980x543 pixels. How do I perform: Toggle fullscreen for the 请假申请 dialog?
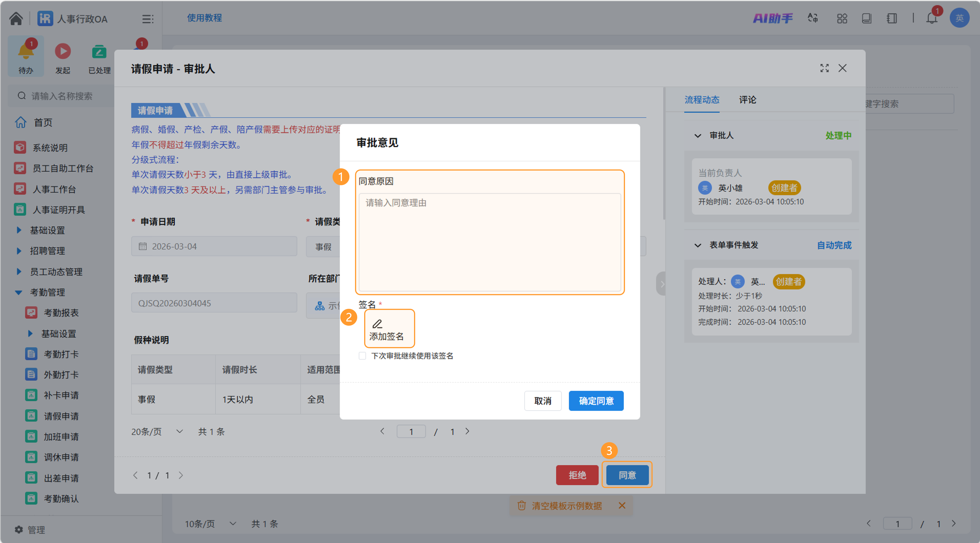point(824,68)
